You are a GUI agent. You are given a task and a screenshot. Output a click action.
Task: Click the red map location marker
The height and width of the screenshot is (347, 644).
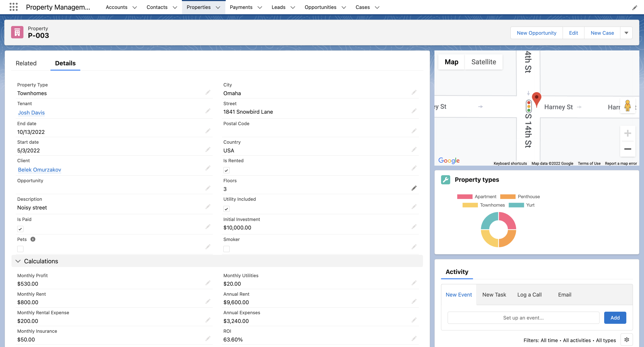click(536, 98)
